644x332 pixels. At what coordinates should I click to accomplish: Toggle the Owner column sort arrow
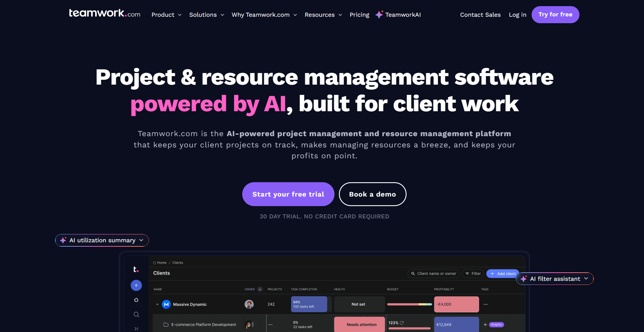[x=260, y=289]
